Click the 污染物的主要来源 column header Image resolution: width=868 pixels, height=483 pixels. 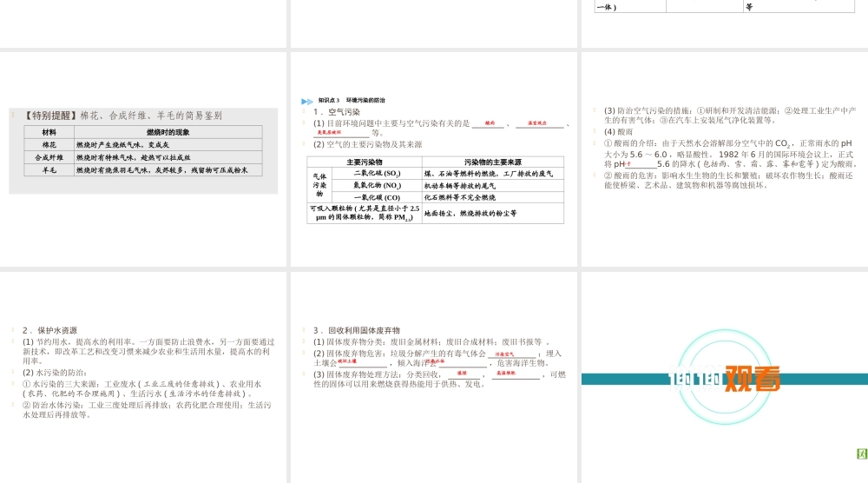493,162
